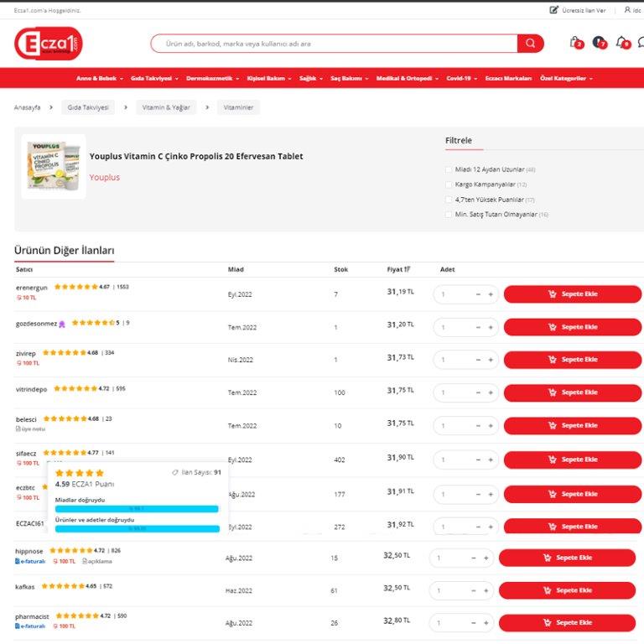Viewport: 644px width, 644px height.
Task: Go to Anasayfa breadcrumb
Action: click(x=27, y=107)
